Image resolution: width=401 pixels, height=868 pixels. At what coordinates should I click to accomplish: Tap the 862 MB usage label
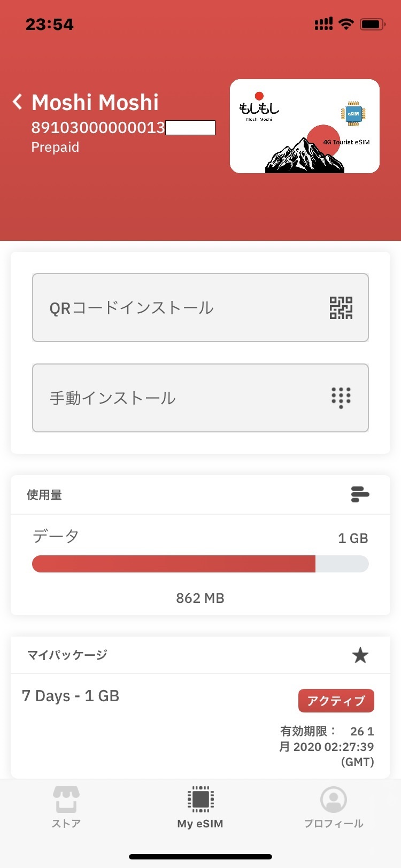coord(200,598)
